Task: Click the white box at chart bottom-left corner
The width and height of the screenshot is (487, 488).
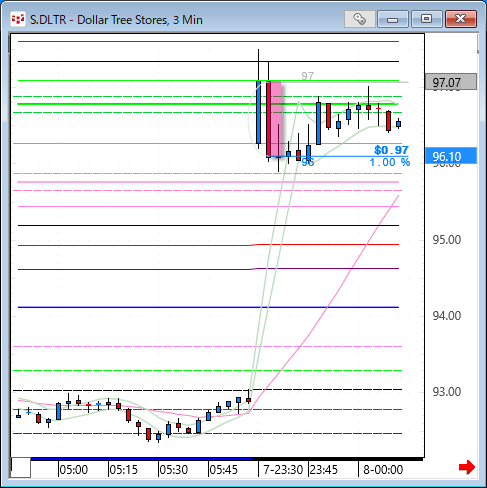Action: pyautogui.click(x=21, y=468)
